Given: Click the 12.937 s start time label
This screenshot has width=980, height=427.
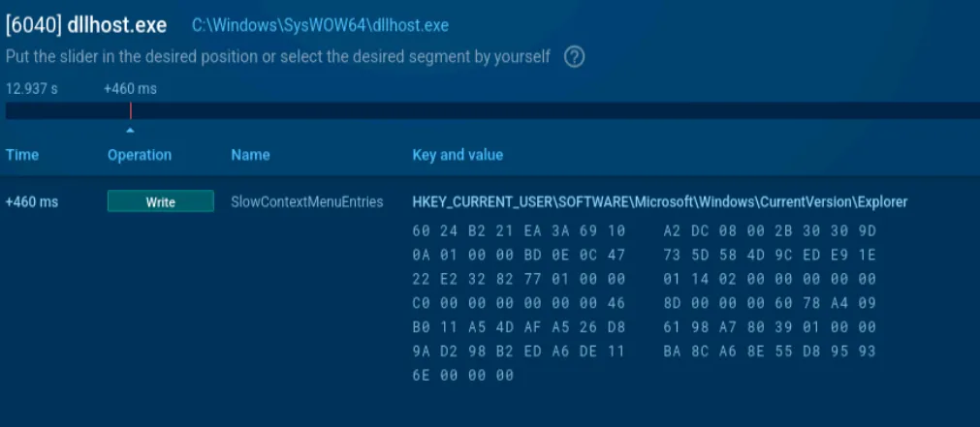Looking at the screenshot, I should 32,89.
